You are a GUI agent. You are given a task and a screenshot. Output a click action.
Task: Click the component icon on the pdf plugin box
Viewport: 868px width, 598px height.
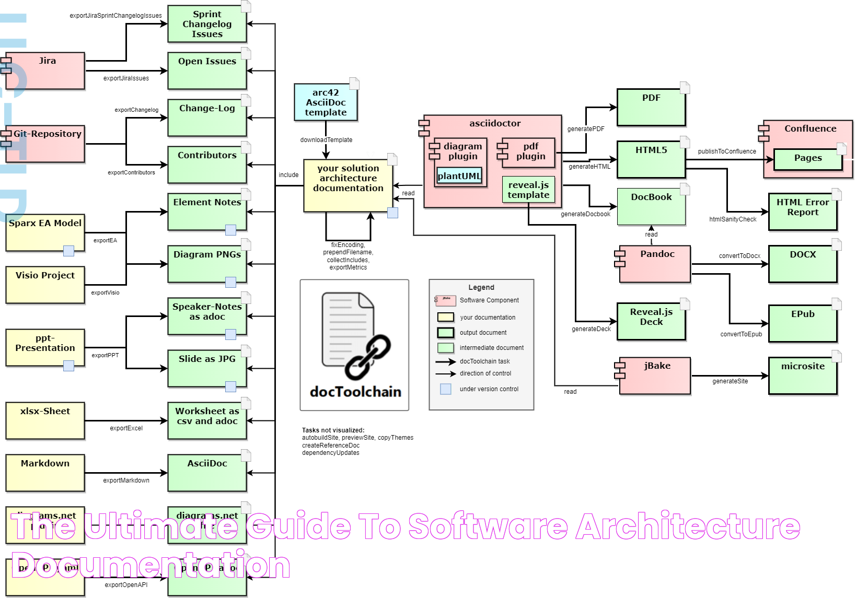[x=502, y=150]
